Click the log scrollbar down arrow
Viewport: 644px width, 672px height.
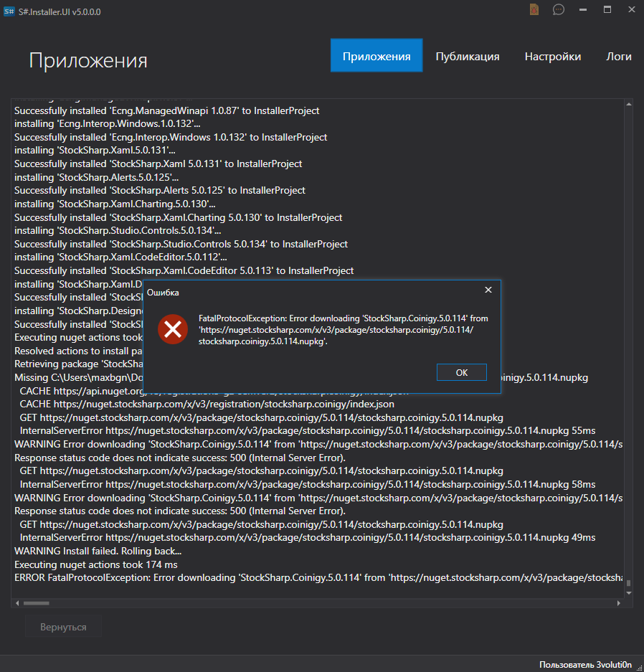coord(628,593)
